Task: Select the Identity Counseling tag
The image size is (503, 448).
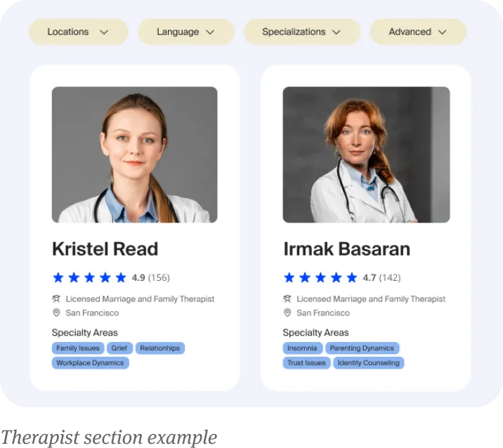Action: (x=369, y=363)
